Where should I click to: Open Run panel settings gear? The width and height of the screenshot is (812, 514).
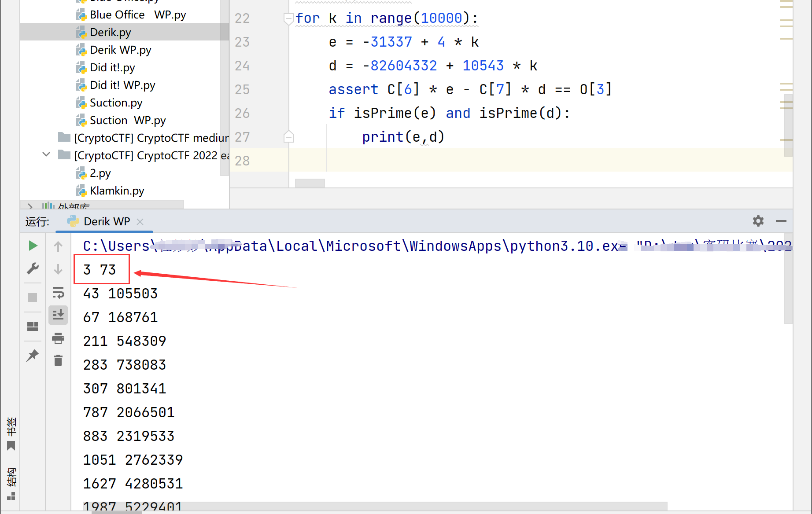coord(758,221)
